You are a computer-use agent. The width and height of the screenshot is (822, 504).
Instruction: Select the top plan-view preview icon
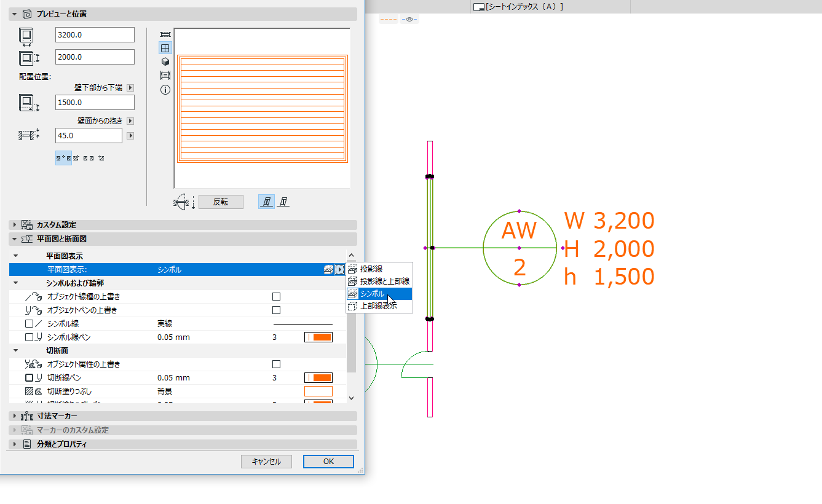[165, 34]
